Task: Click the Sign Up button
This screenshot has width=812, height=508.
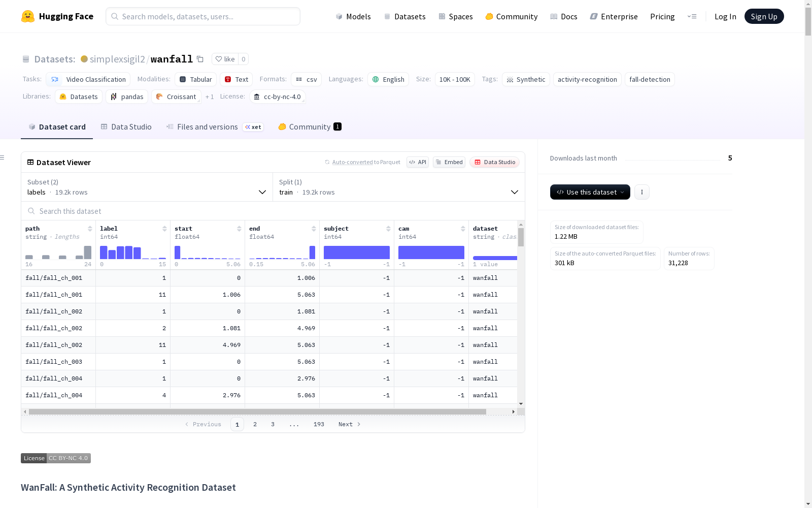Action: click(x=764, y=16)
